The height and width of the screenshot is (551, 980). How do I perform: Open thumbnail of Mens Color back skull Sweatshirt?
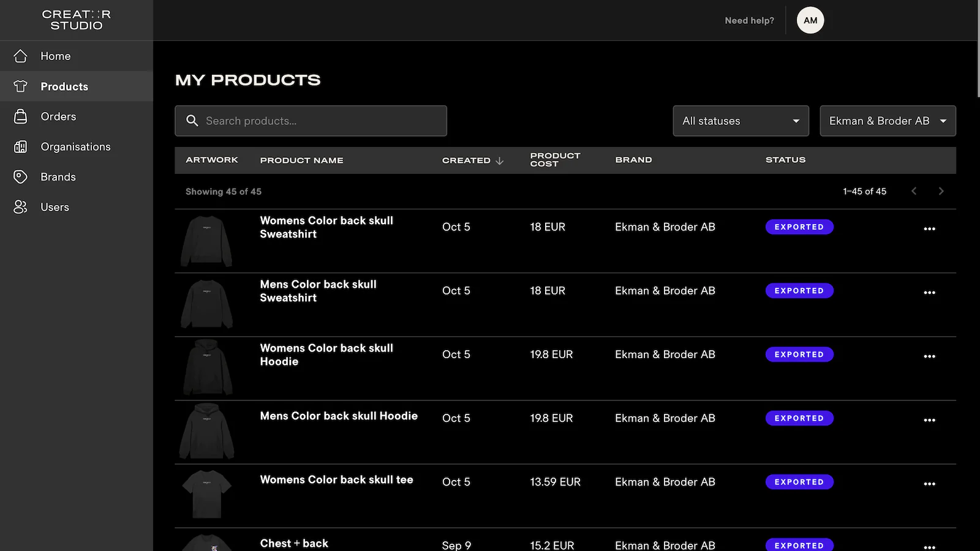206,304
